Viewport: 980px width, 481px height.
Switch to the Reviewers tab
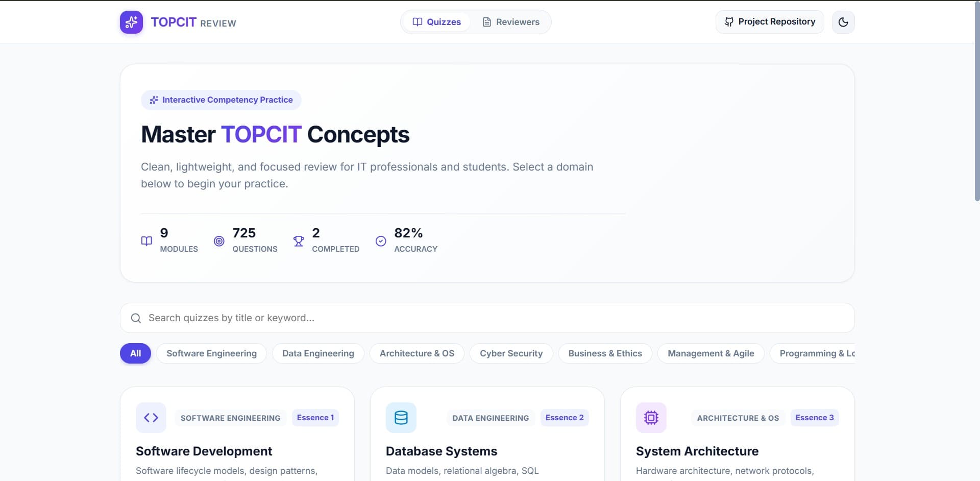(511, 22)
